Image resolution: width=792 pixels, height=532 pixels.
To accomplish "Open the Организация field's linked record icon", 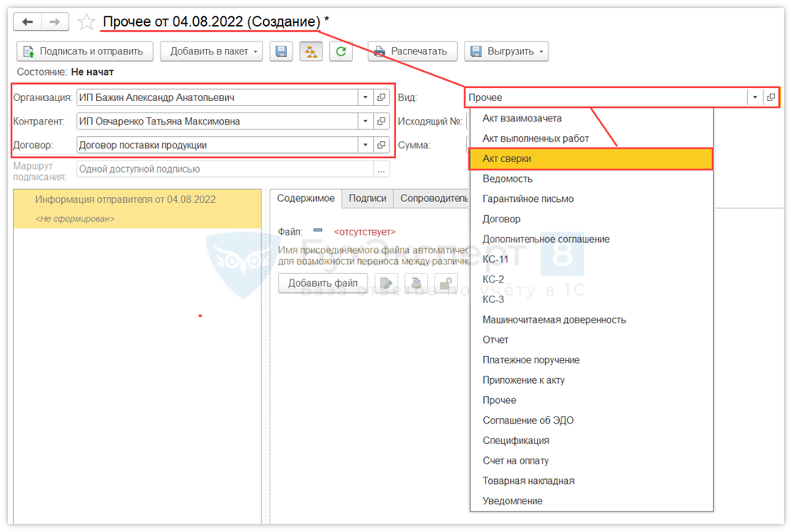I will (381, 98).
